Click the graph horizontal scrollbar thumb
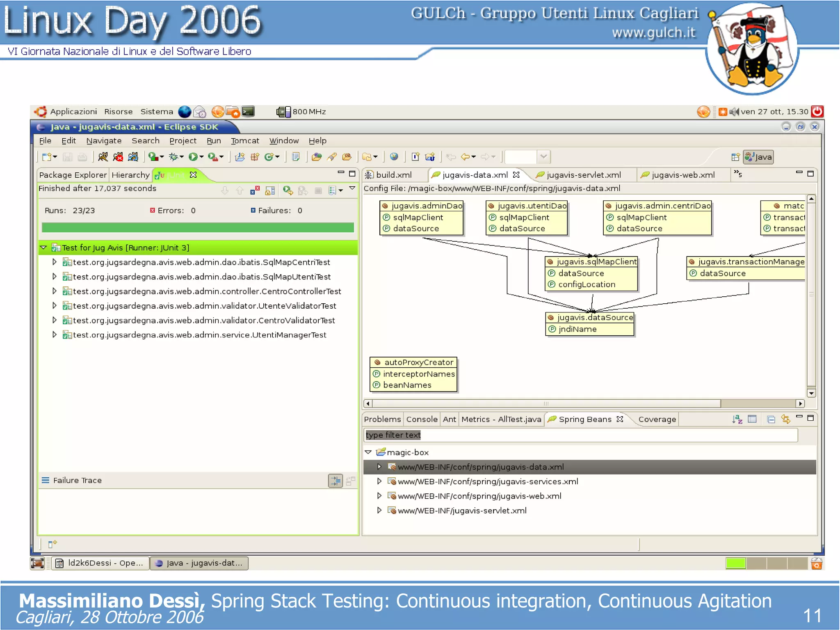The height and width of the screenshot is (630, 840). coord(546,403)
